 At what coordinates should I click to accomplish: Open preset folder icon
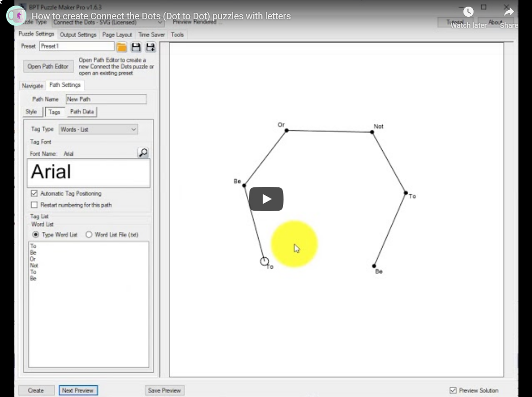click(x=121, y=47)
